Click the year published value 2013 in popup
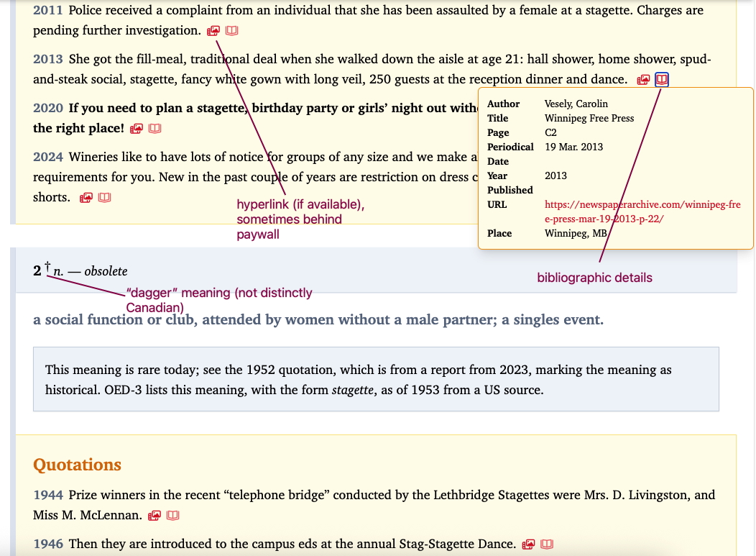The image size is (756, 556). [x=556, y=176]
